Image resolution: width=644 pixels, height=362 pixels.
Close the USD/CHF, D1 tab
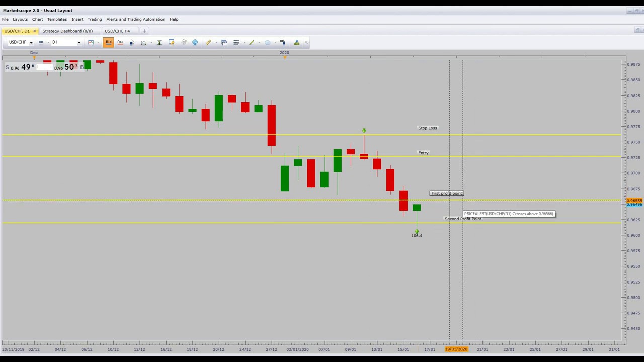[34, 31]
